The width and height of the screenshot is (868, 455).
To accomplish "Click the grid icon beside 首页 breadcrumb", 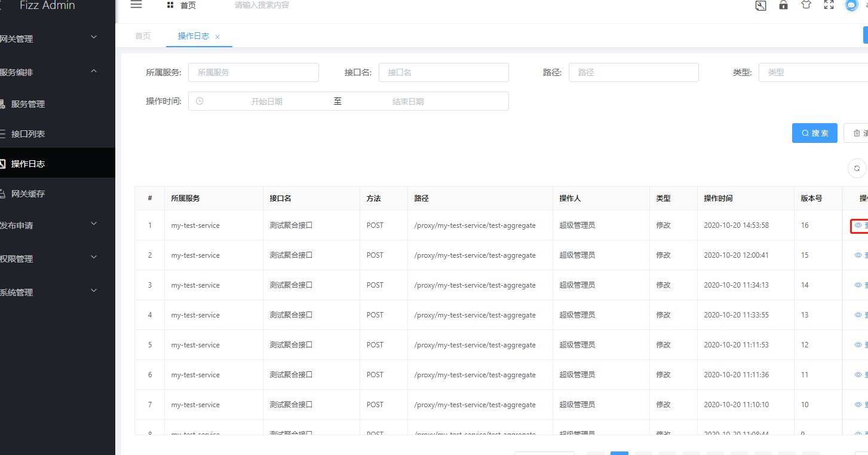I will (170, 5).
